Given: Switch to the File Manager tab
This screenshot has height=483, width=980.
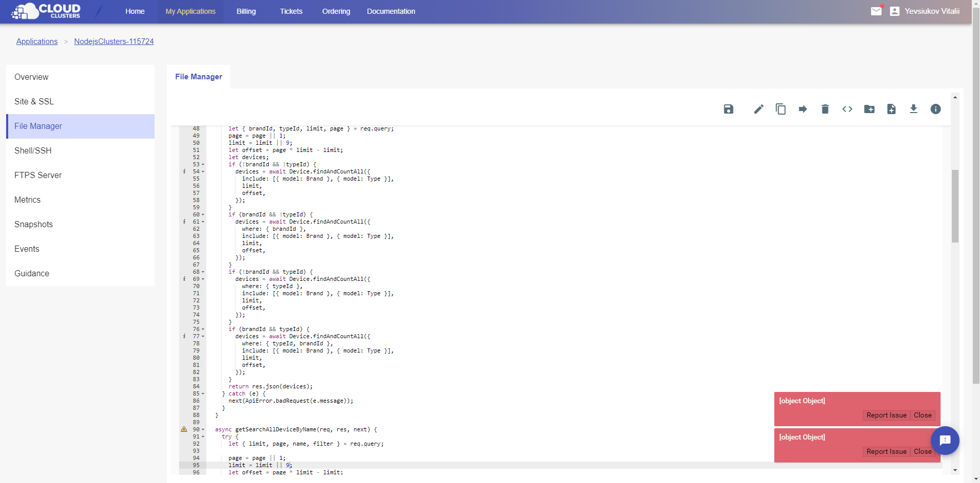Looking at the screenshot, I should coord(199,76).
